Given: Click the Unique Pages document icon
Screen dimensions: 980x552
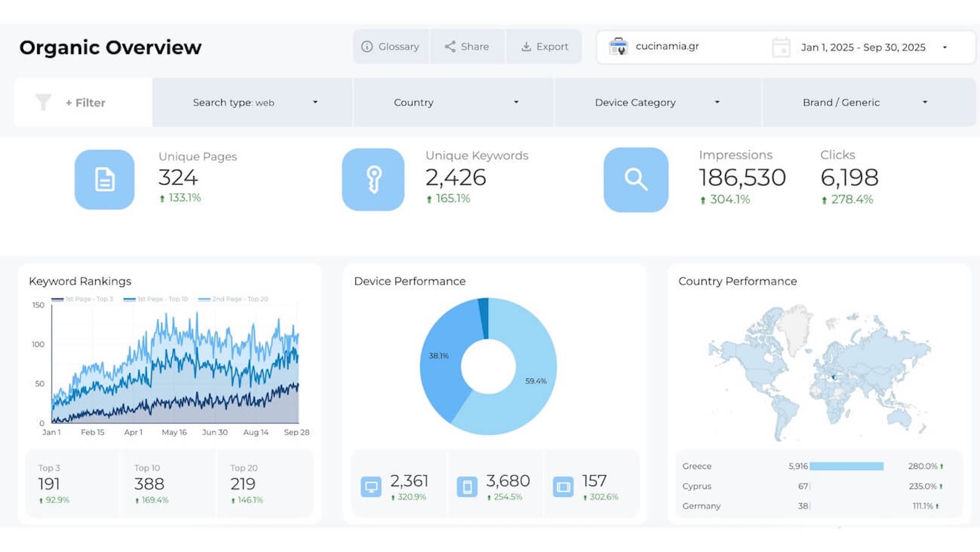Looking at the screenshot, I should point(105,180).
